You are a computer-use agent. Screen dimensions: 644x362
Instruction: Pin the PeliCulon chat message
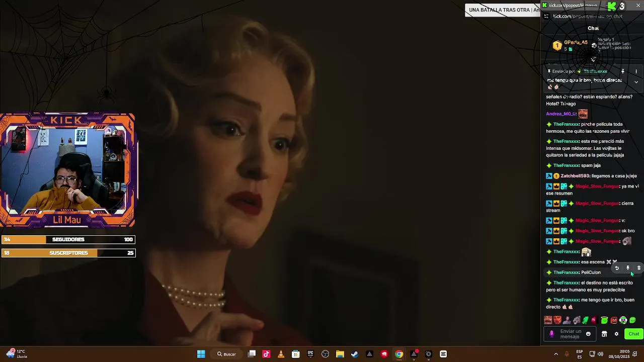pos(628,268)
